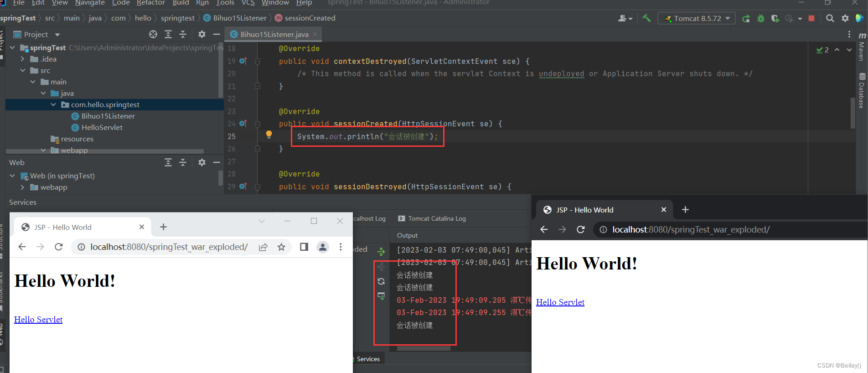868x373 pixels.
Task: Open the Navigate menu
Action: point(90,3)
